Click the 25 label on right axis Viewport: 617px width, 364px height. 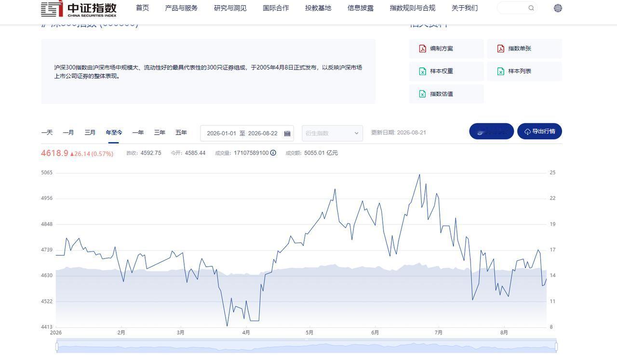click(x=553, y=172)
